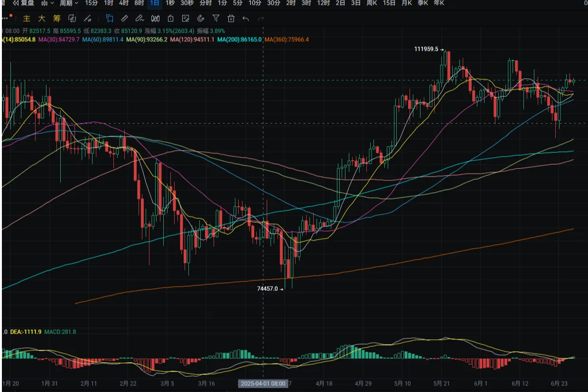
Task: Switch to the 1时 timeframe
Action: (109, 3)
